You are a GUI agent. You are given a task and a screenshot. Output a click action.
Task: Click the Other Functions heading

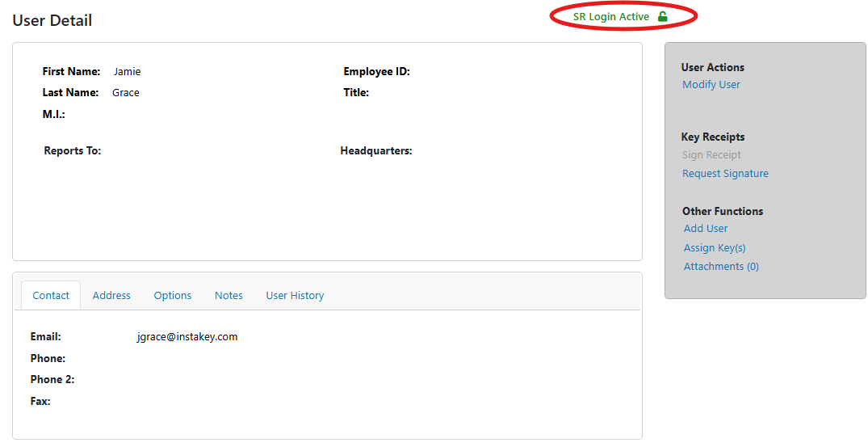point(723,211)
